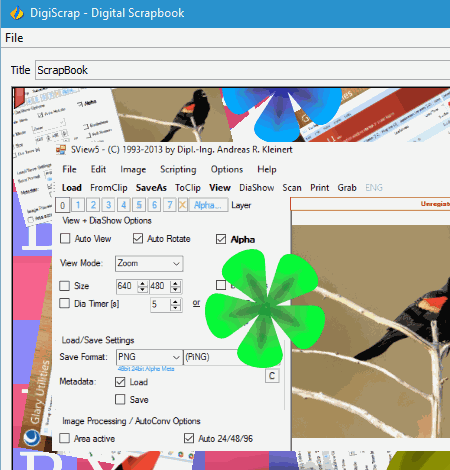The image size is (450, 470).
Task: Click the DigiScrap application icon in title bar
Action: point(16,13)
